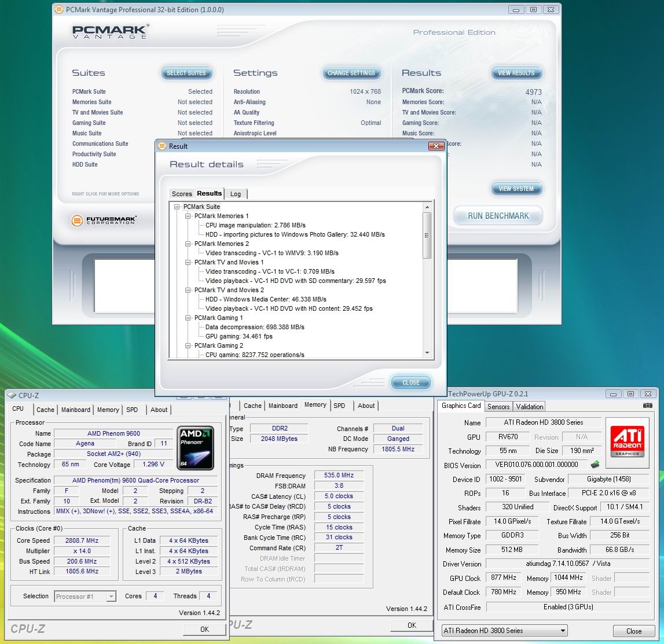Collapse the PCMark TV and Movies 1 node

(188, 262)
